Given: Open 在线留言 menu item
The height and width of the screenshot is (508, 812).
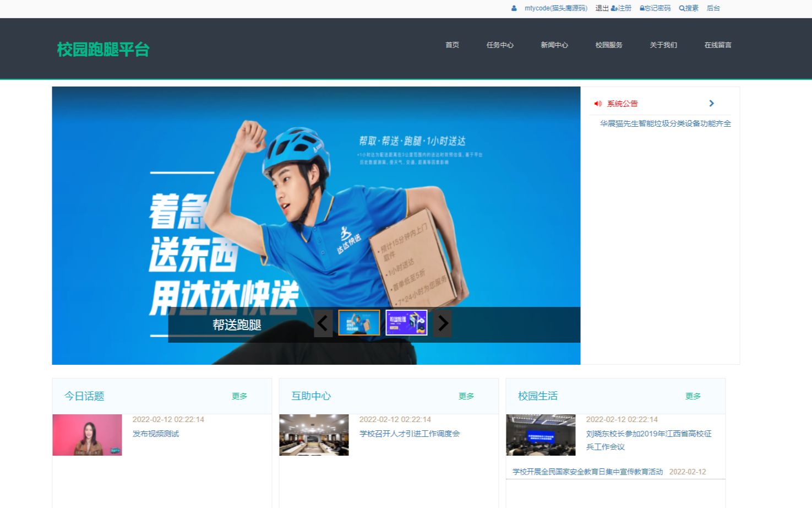Looking at the screenshot, I should point(718,45).
